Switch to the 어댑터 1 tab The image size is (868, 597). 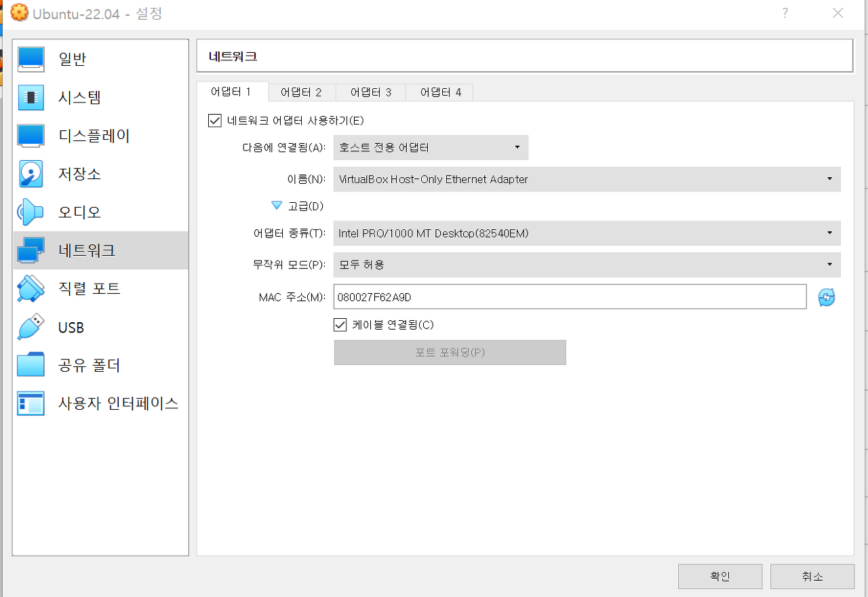tap(231, 92)
